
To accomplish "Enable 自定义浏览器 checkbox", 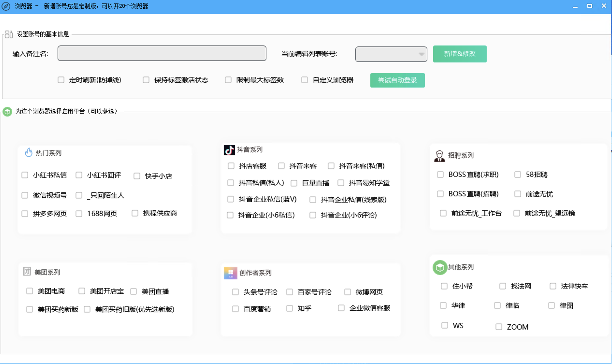I will tap(305, 80).
